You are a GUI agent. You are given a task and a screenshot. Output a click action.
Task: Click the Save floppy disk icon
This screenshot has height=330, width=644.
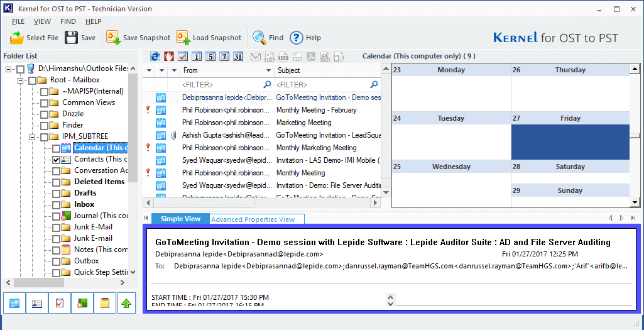pos(72,38)
